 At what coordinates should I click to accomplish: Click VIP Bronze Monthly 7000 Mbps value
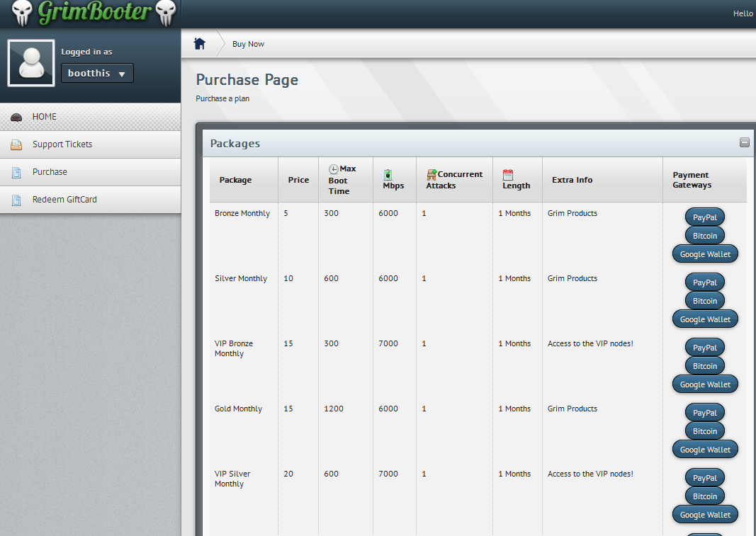(x=388, y=343)
